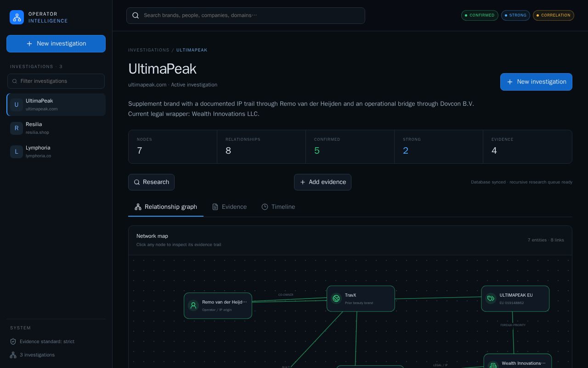Select the Evidence 4 stat card
Image resolution: width=588 pixels, height=368 pixels.
click(x=527, y=147)
